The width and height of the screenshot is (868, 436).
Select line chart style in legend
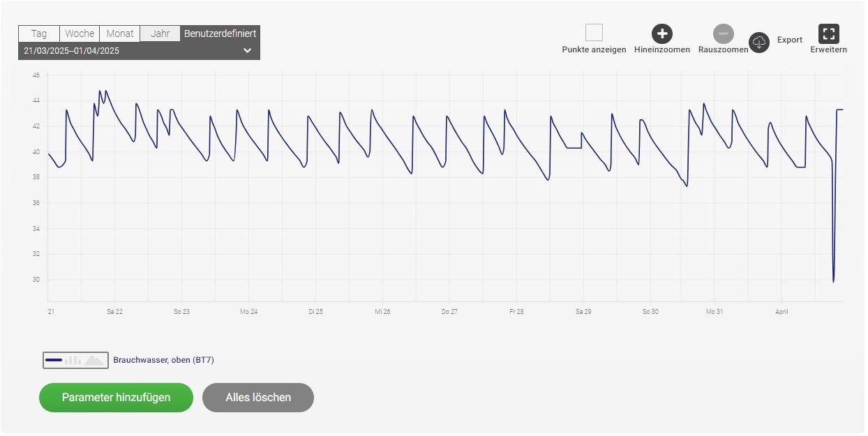[54, 360]
